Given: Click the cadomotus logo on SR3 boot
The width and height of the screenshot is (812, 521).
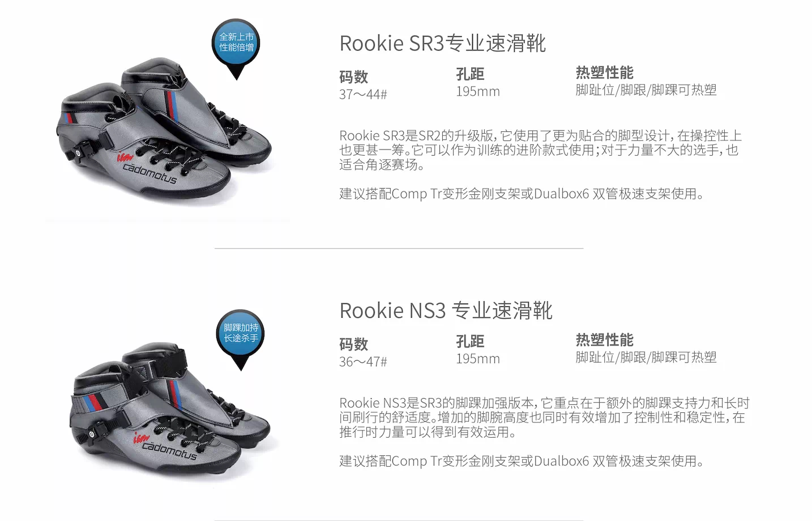Looking at the screenshot, I should [x=148, y=169].
